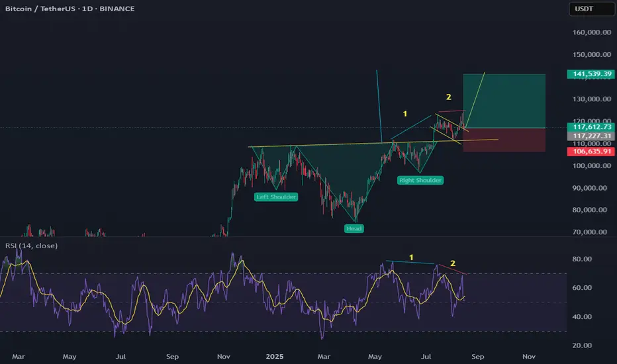Click the 150,000.00 price axis value
This screenshot has width=617, height=364.
591,54
